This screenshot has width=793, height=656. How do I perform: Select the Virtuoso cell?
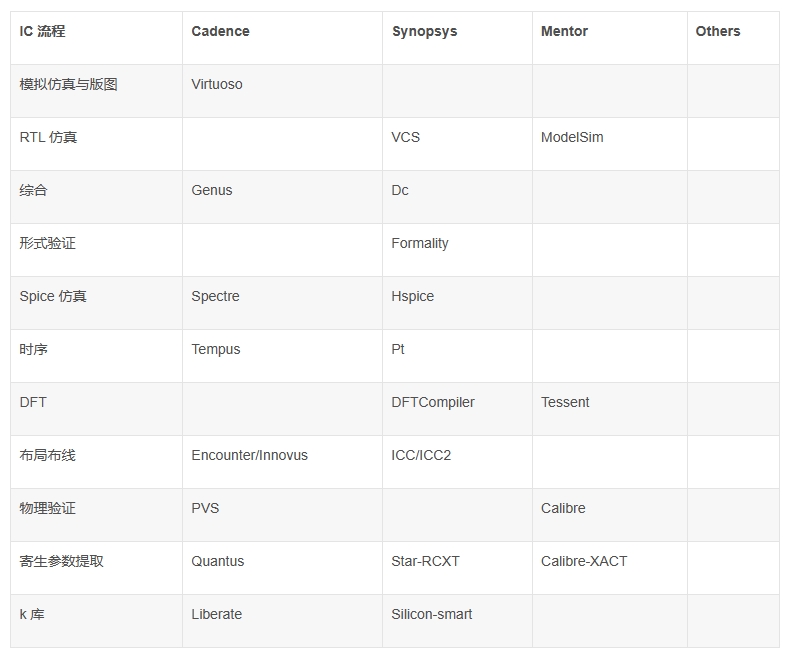(217, 84)
